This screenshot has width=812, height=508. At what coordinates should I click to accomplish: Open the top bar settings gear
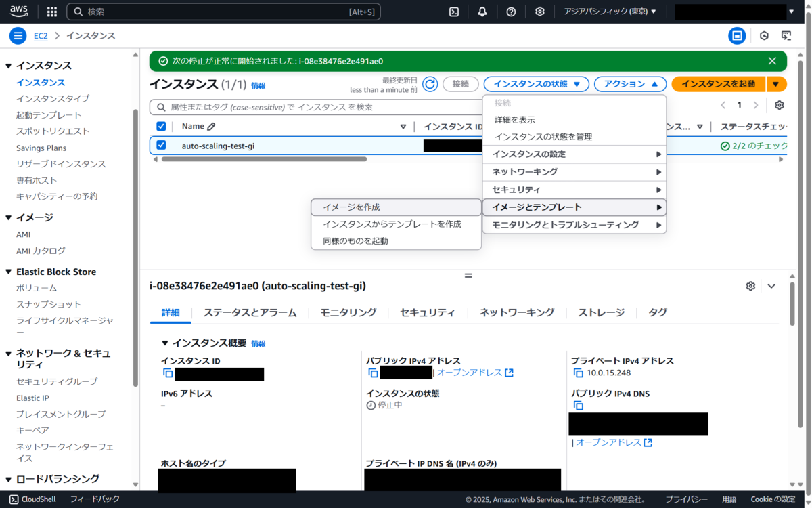click(x=539, y=12)
